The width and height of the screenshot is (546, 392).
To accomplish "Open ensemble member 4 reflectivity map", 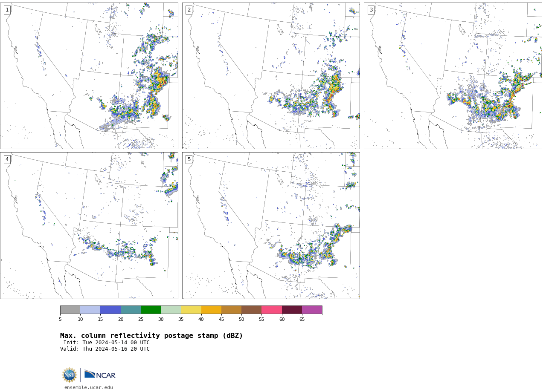I will click(x=89, y=225).
